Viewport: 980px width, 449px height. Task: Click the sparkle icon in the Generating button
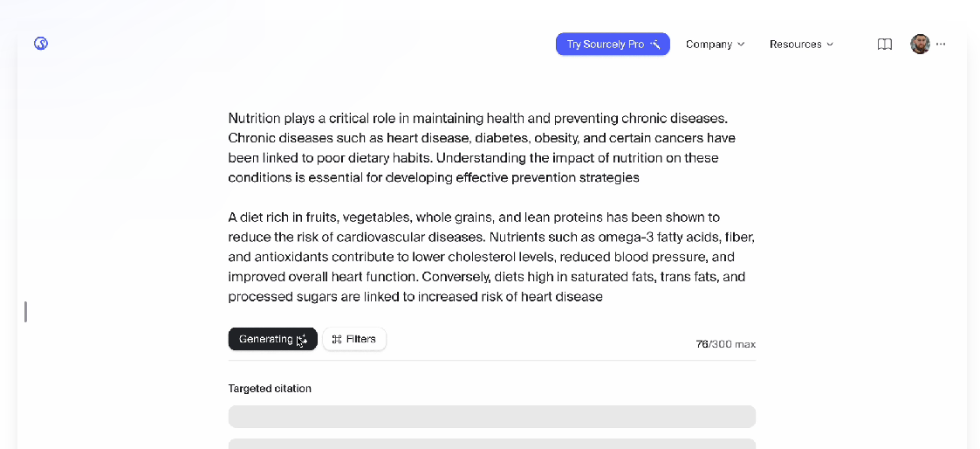pyautogui.click(x=302, y=340)
